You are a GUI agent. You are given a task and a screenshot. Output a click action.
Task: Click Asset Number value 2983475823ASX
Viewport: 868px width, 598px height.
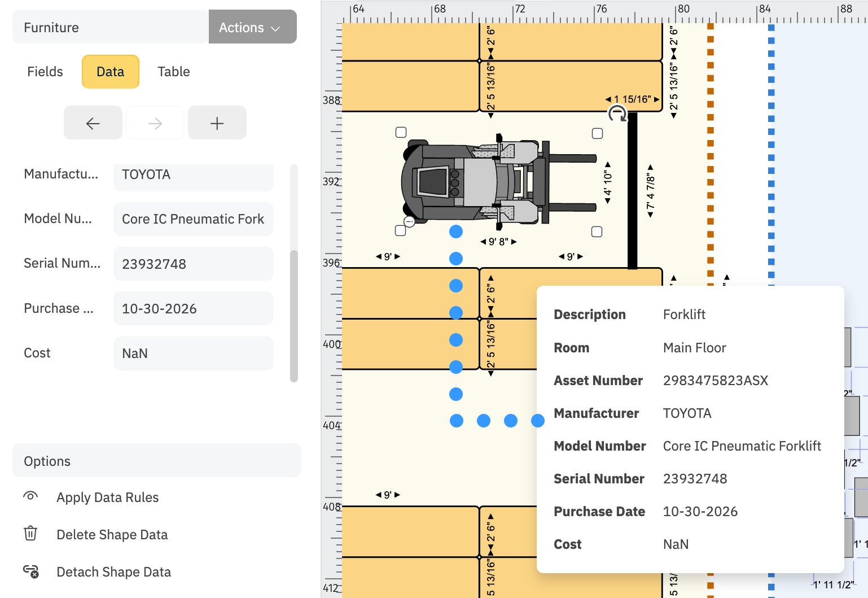[716, 381]
